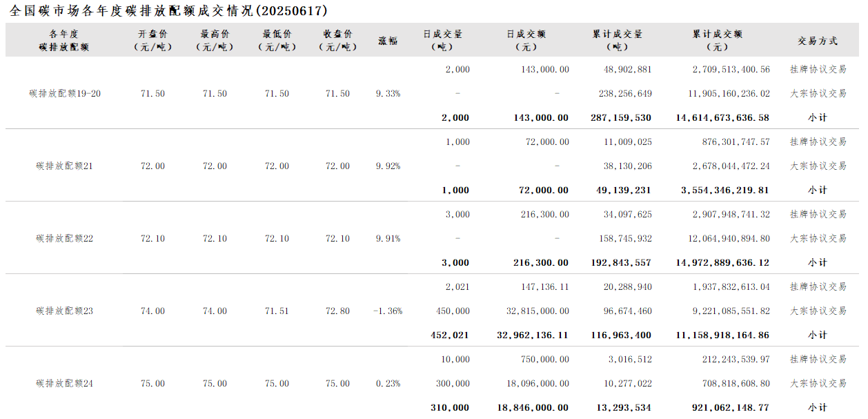Click the 碳排放配额24 row label
Image resolution: width=868 pixels, height=419 pixels.
64,383
